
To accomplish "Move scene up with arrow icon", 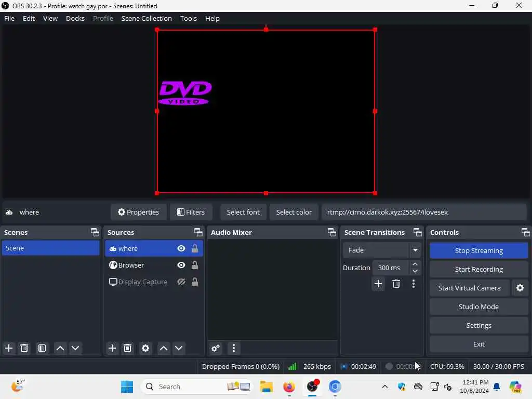I will 60,348.
